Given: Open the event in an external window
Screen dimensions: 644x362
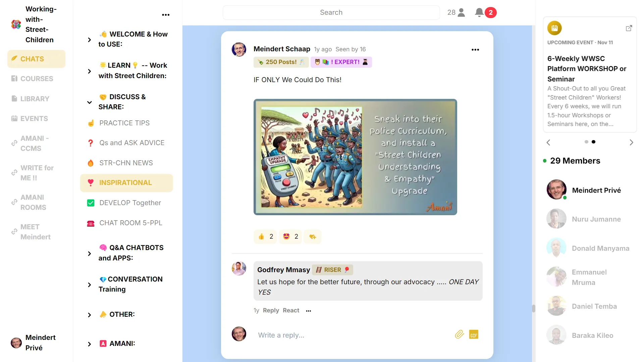Looking at the screenshot, I should 629,28.
